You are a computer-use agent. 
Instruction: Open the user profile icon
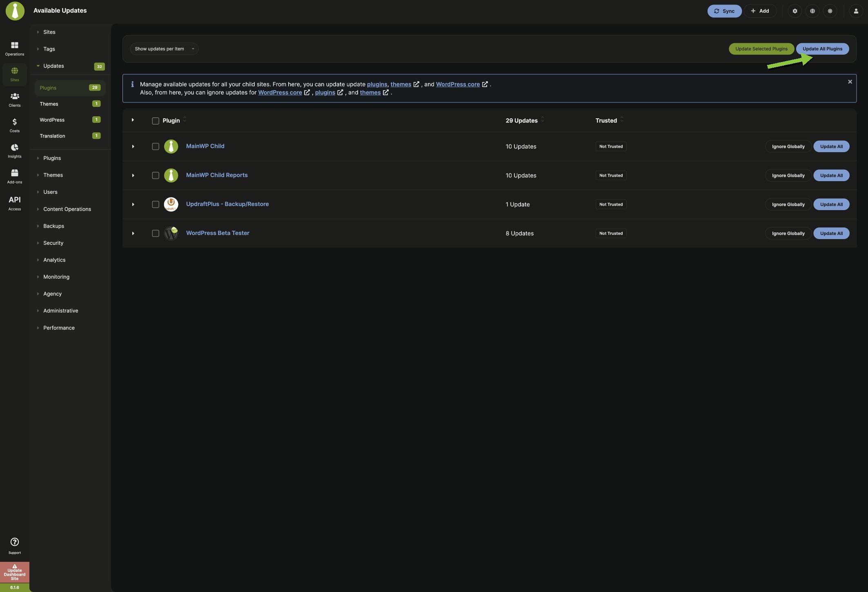point(856,11)
